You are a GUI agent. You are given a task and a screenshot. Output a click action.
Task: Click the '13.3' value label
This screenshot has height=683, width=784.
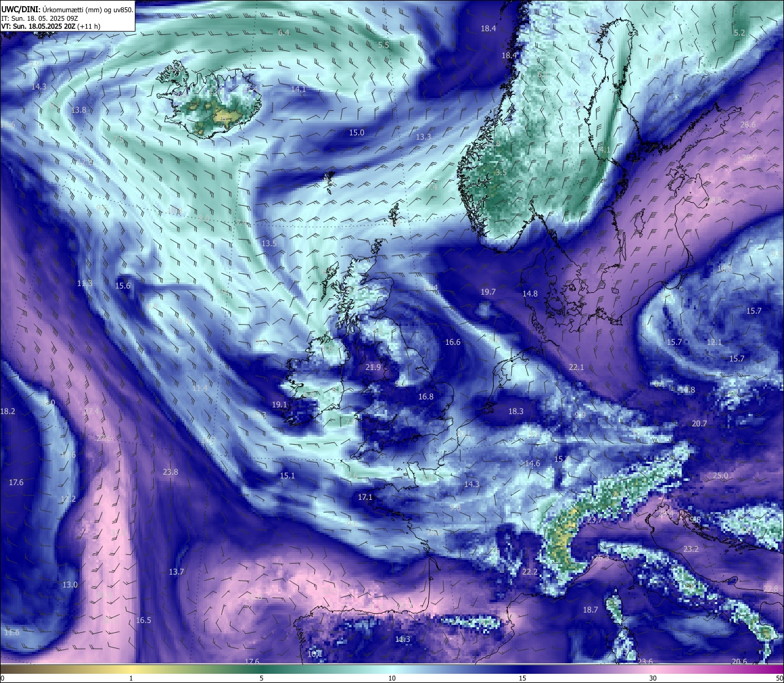[x=423, y=137]
